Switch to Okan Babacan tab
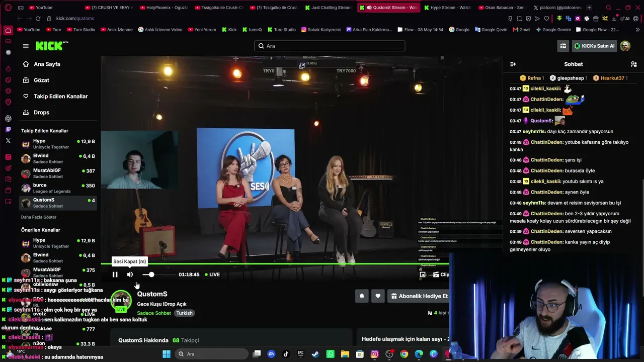This screenshot has width=644, height=362. (502, 8)
